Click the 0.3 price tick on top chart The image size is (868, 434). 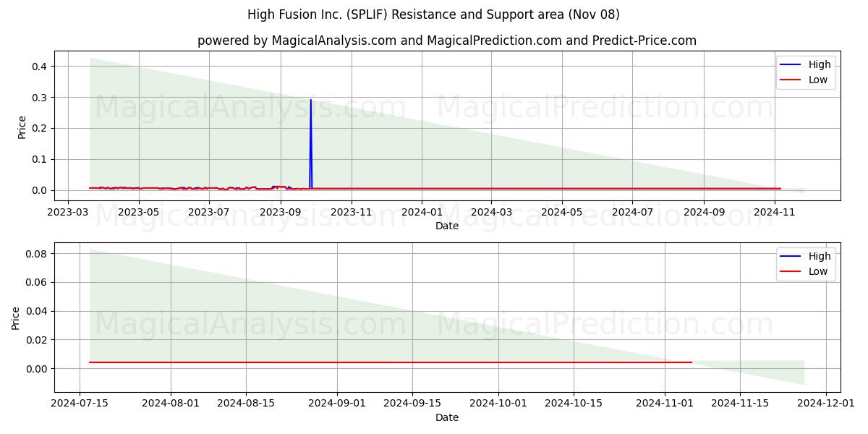click(x=39, y=98)
